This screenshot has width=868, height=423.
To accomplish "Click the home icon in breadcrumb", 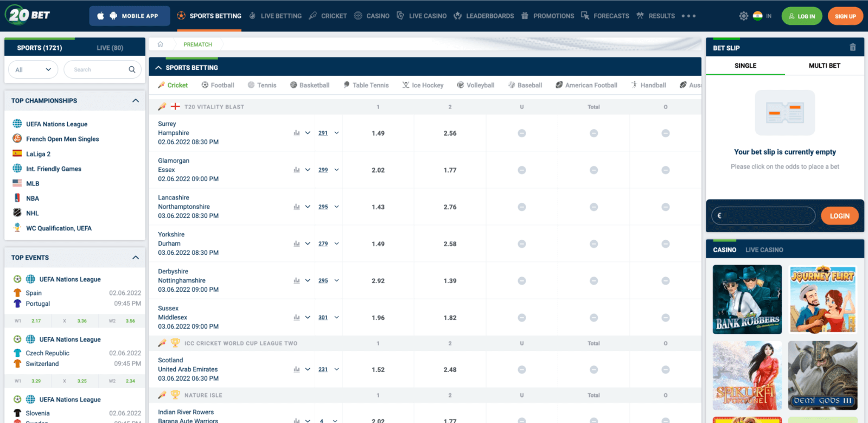I will pos(160,44).
